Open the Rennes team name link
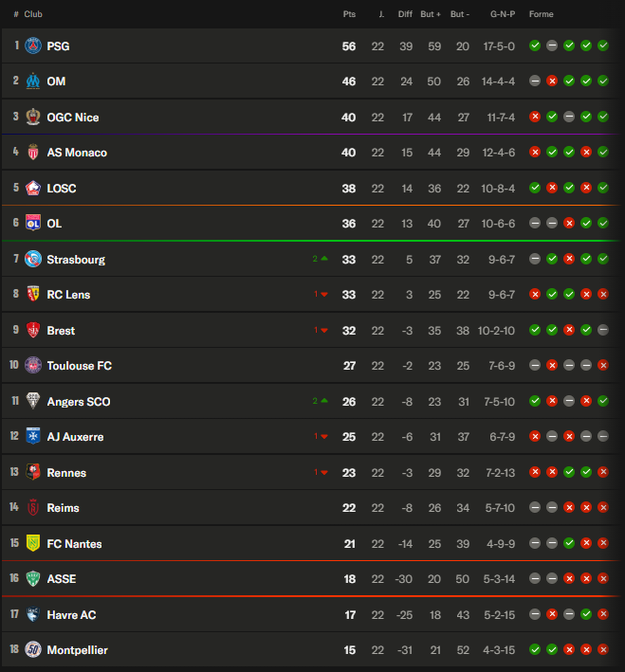625x672 pixels. (x=66, y=473)
